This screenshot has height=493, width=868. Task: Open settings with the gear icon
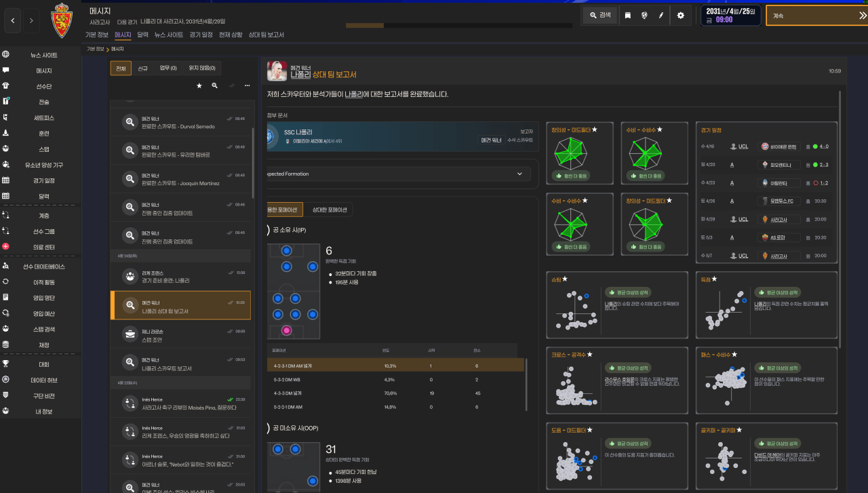point(681,15)
